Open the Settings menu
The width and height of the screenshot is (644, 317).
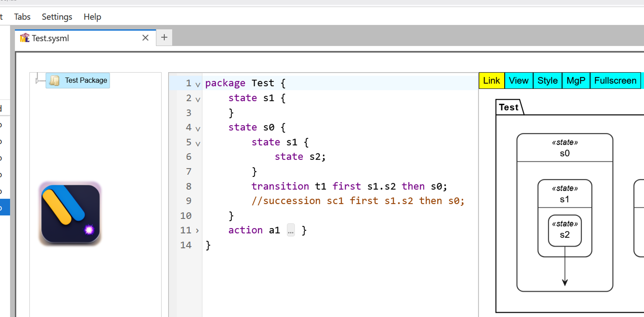(57, 17)
